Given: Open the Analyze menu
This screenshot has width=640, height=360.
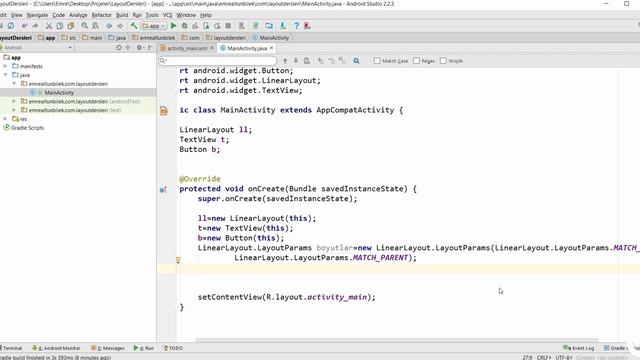Looking at the screenshot, I should click(x=78, y=15).
